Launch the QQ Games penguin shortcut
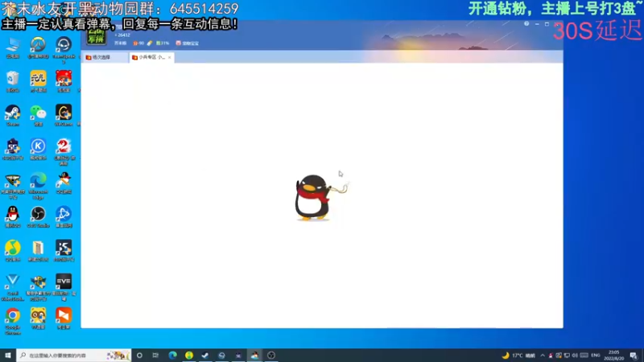This screenshot has width=644, height=362. 64,183
